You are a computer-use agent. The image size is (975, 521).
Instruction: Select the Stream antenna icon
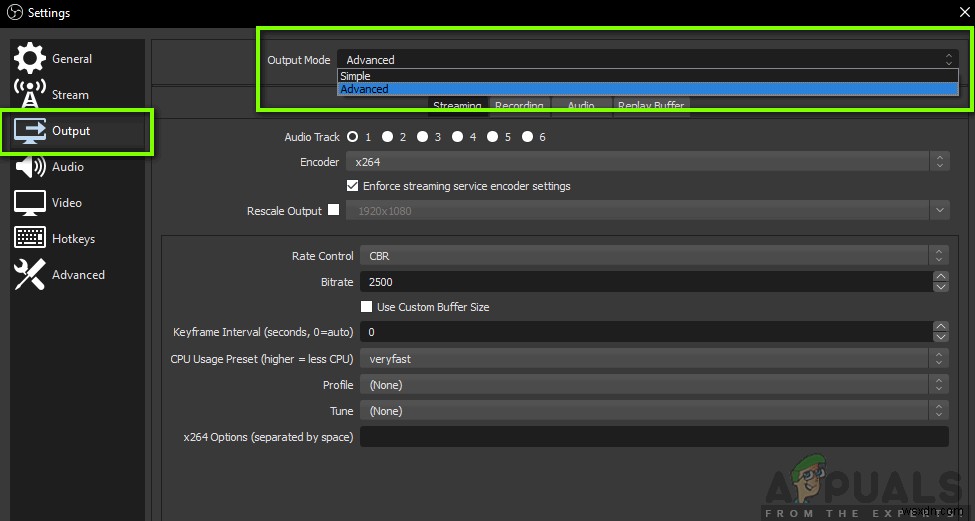click(30, 94)
